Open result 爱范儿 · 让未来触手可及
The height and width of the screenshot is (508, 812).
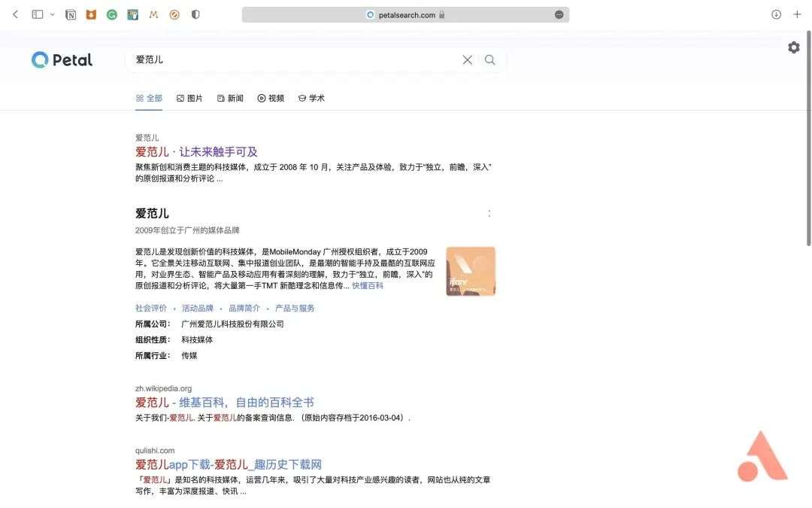(x=196, y=152)
